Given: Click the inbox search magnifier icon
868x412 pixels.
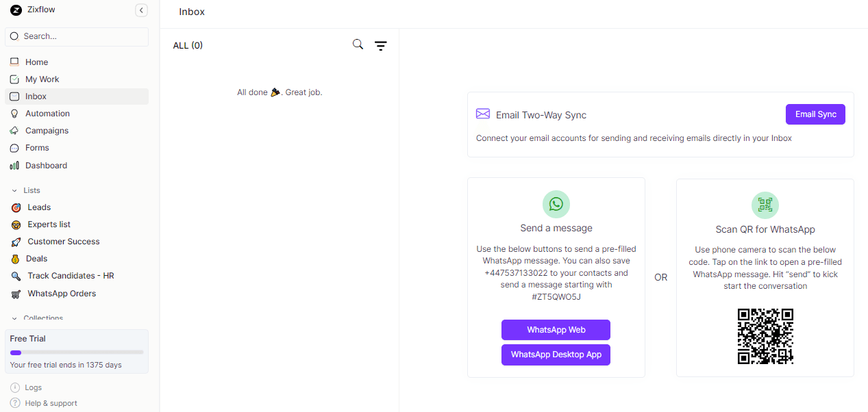Looking at the screenshot, I should click(358, 44).
